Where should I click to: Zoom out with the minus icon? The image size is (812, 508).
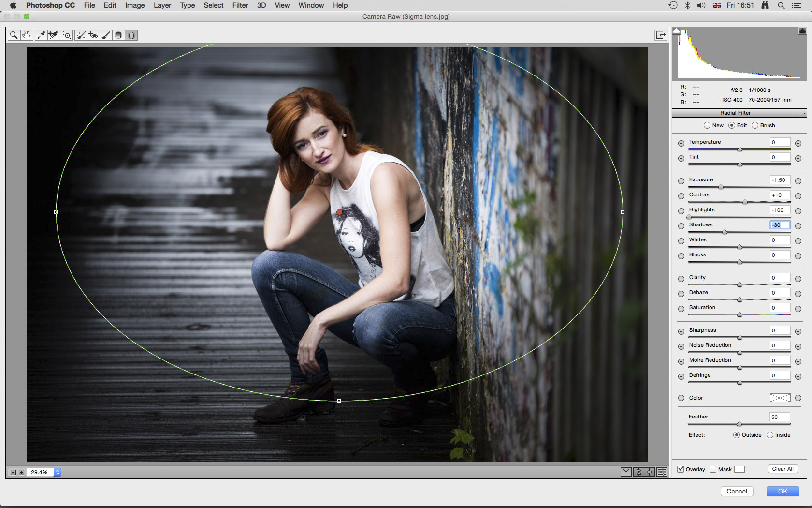click(x=14, y=472)
